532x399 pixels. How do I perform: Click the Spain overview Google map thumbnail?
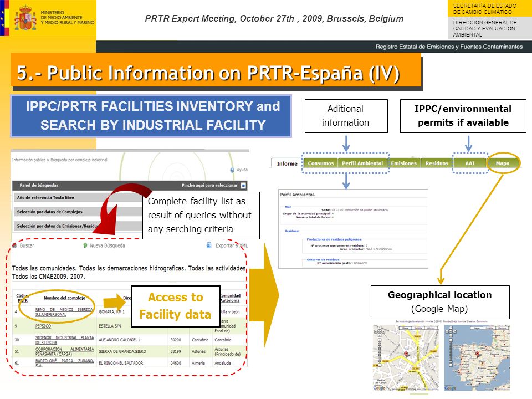[477, 358]
